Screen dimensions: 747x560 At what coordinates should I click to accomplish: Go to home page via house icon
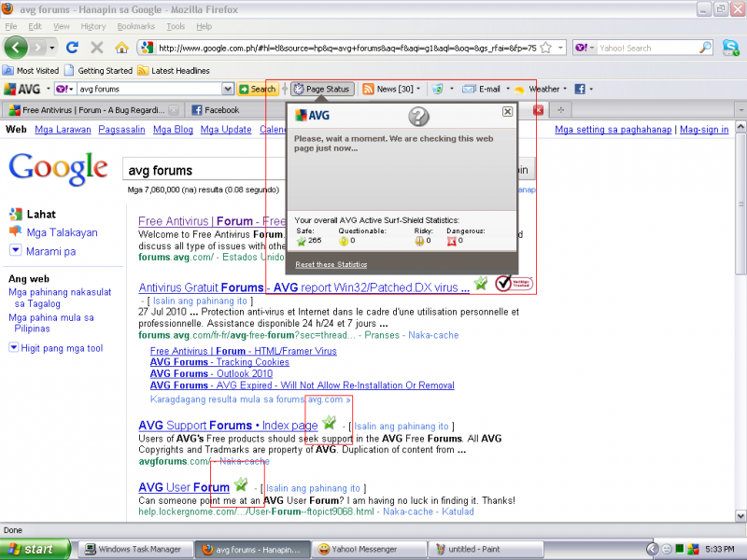[x=121, y=47]
